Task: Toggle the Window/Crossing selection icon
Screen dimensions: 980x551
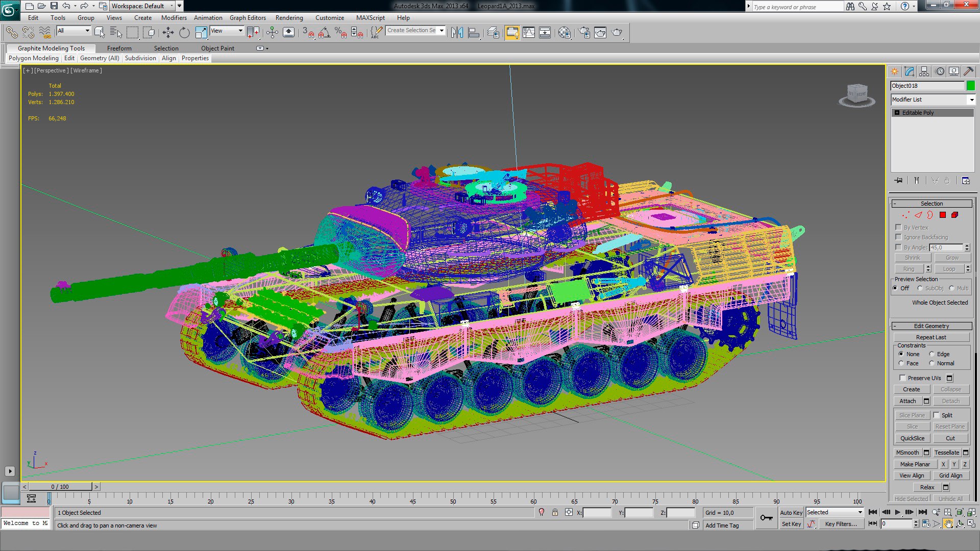Action: [x=149, y=33]
